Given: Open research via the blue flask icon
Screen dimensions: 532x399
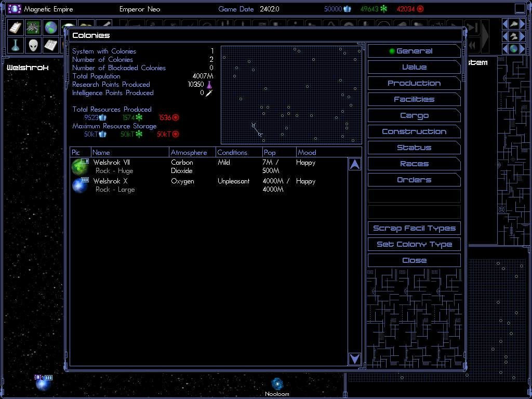Looking at the screenshot, I should pyautogui.click(x=15, y=46).
